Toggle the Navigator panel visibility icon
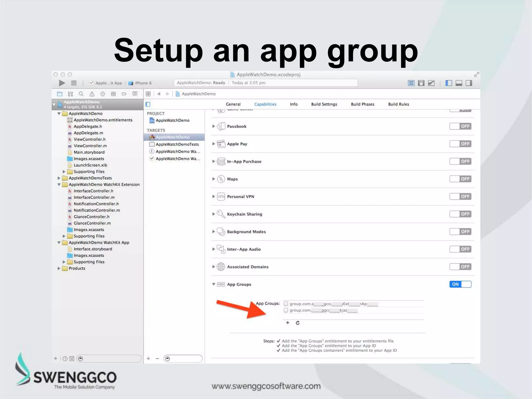532x399 pixels. click(x=449, y=83)
